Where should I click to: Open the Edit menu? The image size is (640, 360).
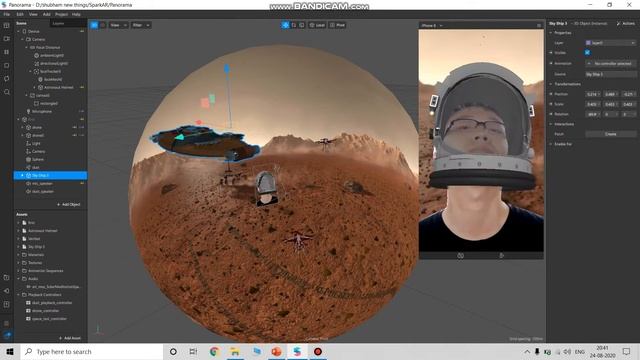pos(20,14)
